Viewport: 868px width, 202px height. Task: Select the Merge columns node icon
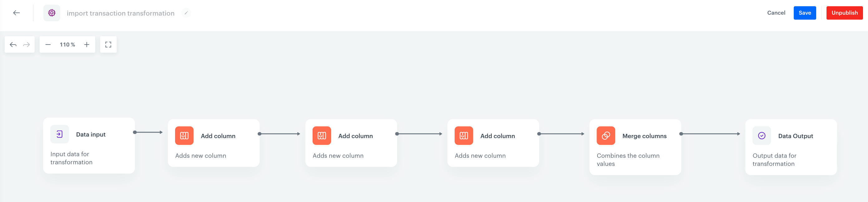tap(606, 136)
